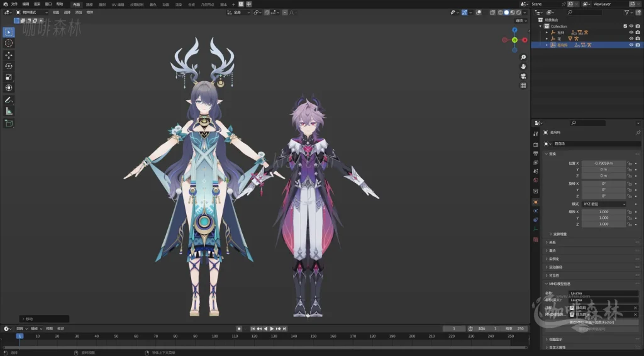Open the 编辑 Edit menu
The image size is (644, 356).
tap(25, 4)
